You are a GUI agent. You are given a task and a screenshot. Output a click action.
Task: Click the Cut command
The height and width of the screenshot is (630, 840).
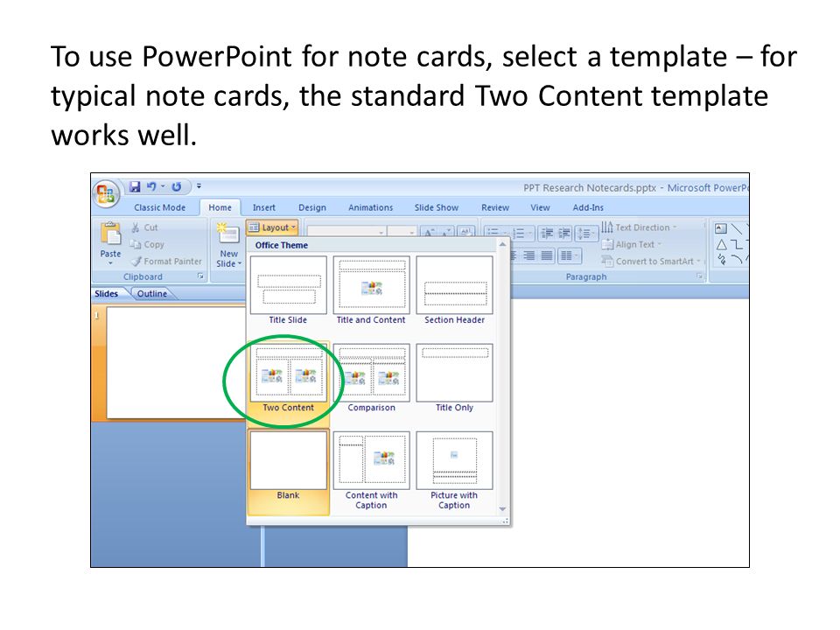(144, 227)
